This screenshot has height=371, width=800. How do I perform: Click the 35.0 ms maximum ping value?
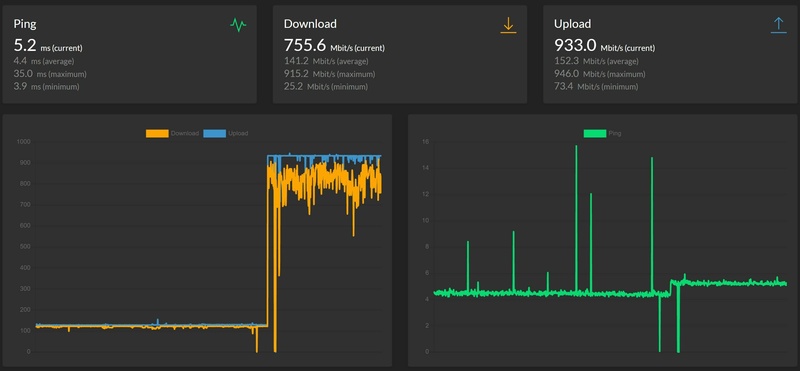(50, 74)
